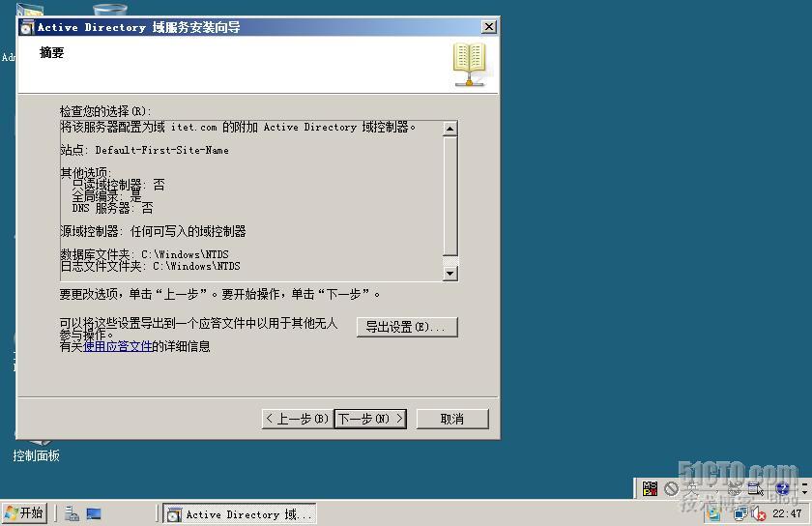The image size is (812, 526).
Task: Select the Active Directory taskbar button
Action: pos(240,514)
